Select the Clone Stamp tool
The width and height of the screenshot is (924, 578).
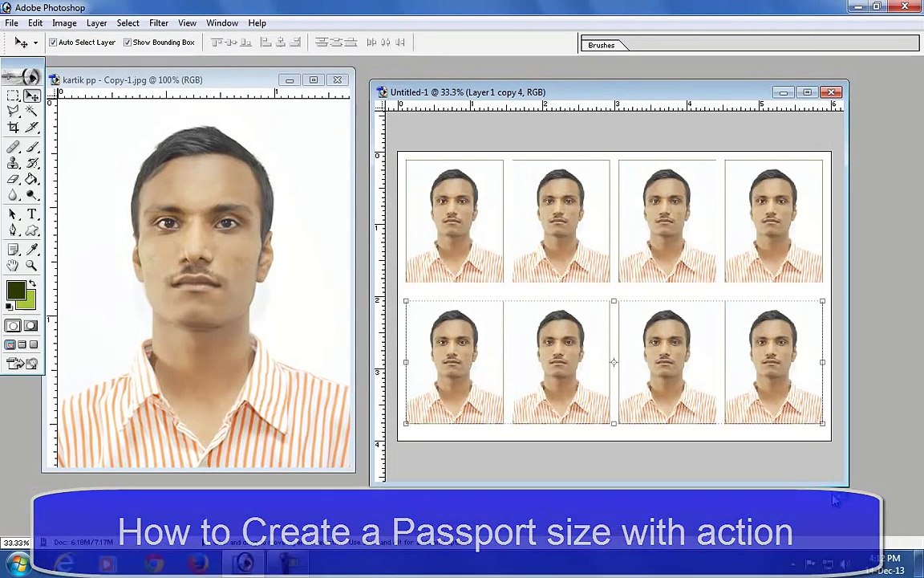12,163
